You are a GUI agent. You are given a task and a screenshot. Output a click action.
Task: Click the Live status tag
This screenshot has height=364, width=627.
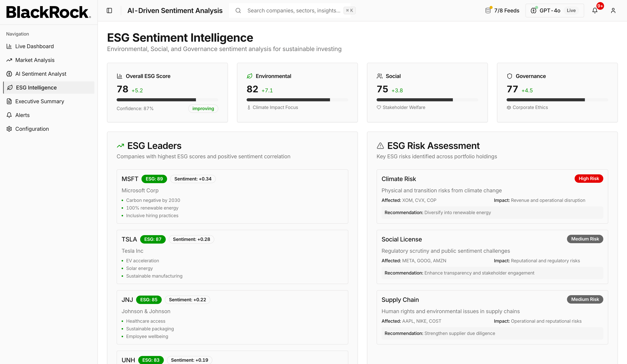[571, 11]
